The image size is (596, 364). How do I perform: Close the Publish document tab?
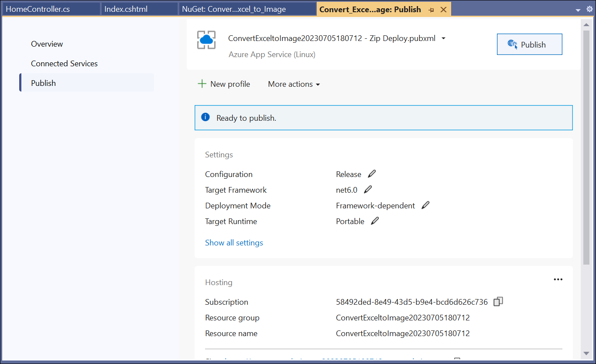pos(443,10)
